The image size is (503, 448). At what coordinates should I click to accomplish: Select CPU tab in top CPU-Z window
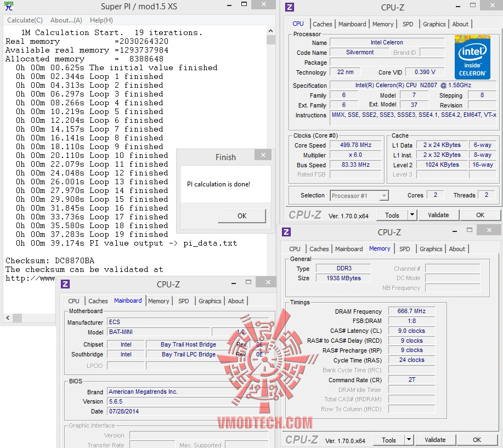point(298,24)
